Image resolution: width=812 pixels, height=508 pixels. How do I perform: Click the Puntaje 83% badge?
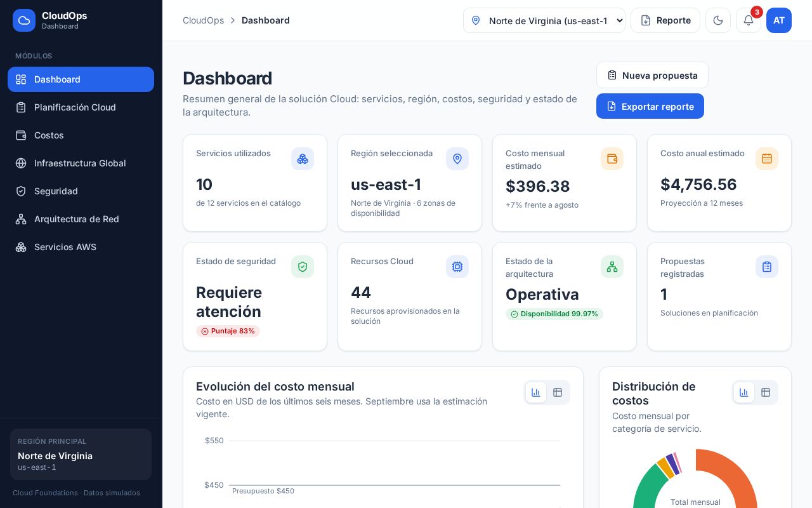tap(228, 331)
